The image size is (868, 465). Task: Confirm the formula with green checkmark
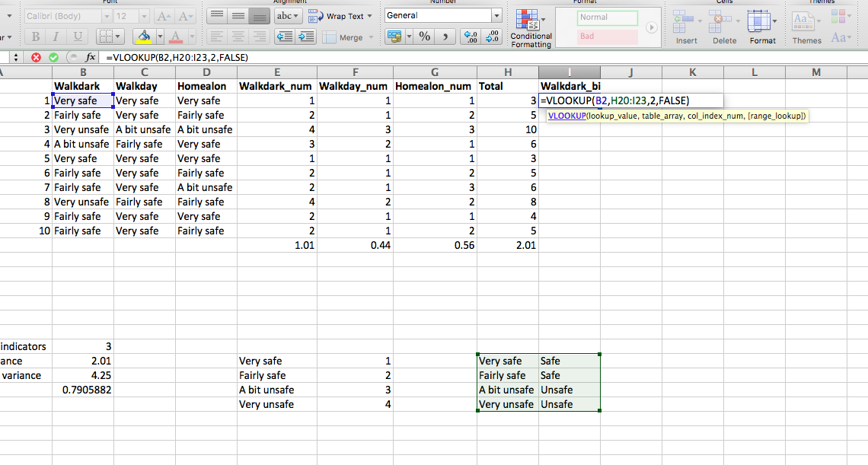[53, 57]
